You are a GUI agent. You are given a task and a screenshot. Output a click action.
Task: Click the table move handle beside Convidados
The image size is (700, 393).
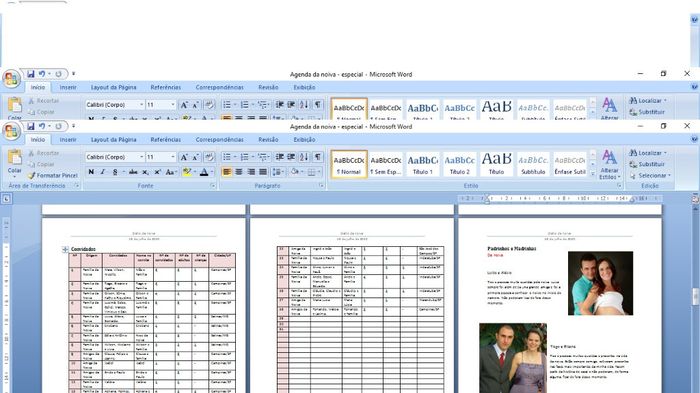[x=65, y=249]
